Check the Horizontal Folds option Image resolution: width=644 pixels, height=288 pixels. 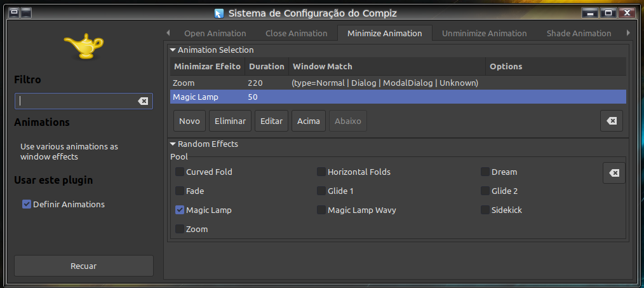coord(321,172)
